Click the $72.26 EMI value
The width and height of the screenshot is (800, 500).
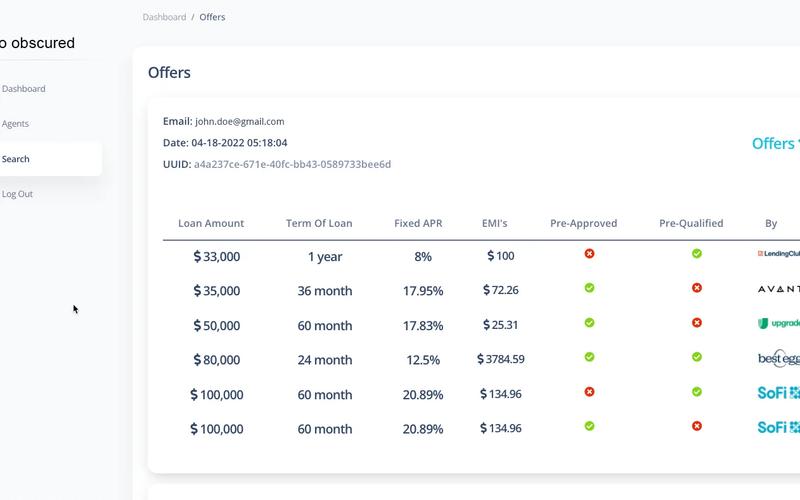501,290
